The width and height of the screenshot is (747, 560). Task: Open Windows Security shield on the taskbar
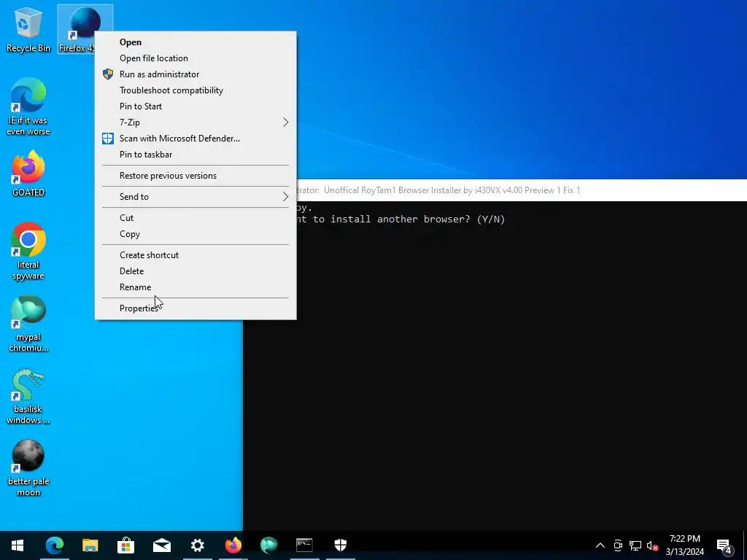coord(340,545)
